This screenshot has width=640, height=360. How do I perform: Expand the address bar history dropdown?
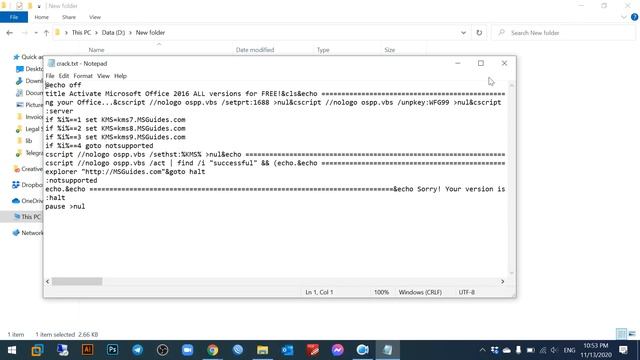[463, 33]
